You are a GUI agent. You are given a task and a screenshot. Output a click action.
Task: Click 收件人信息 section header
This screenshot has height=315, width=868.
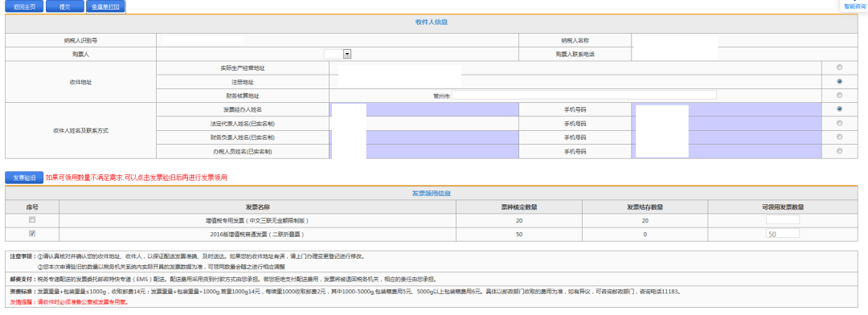pyautogui.click(x=432, y=22)
